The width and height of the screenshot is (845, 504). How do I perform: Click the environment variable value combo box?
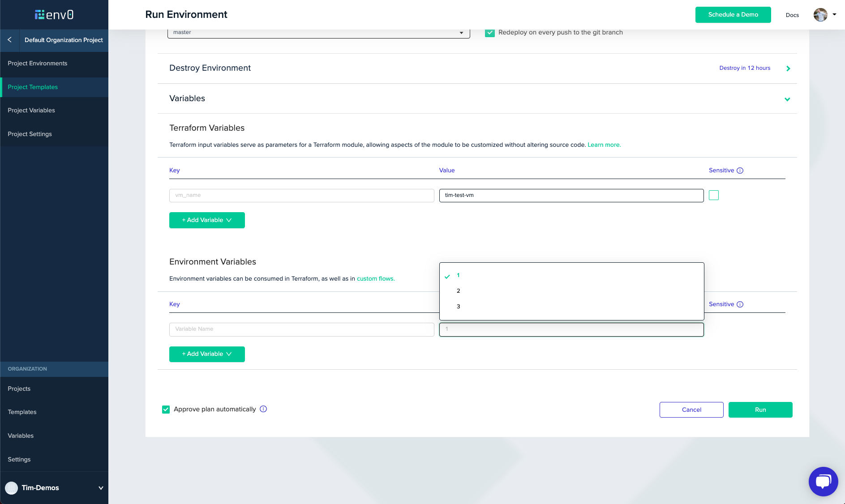click(571, 329)
